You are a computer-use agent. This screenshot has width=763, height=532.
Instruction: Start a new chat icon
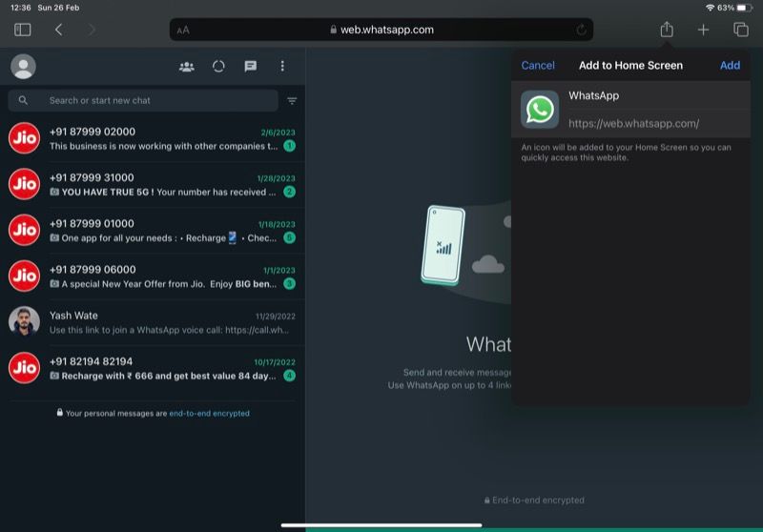tap(251, 66)
